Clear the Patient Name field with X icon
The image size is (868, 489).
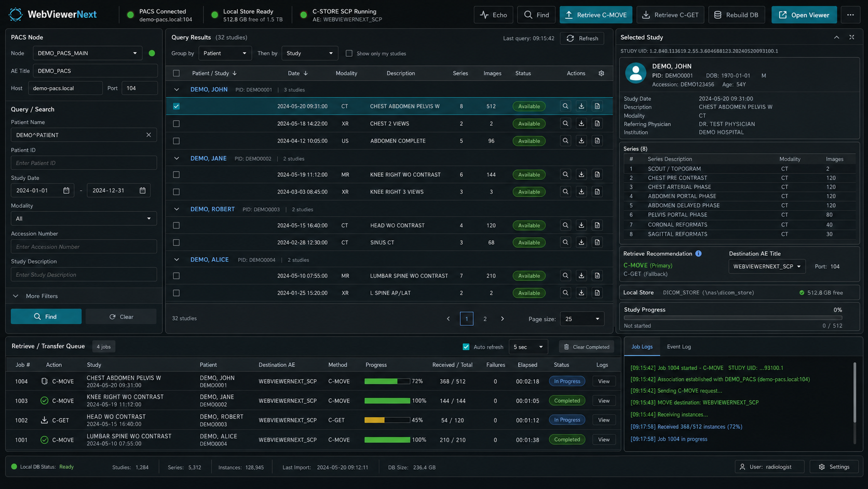[x=148, y=135]
